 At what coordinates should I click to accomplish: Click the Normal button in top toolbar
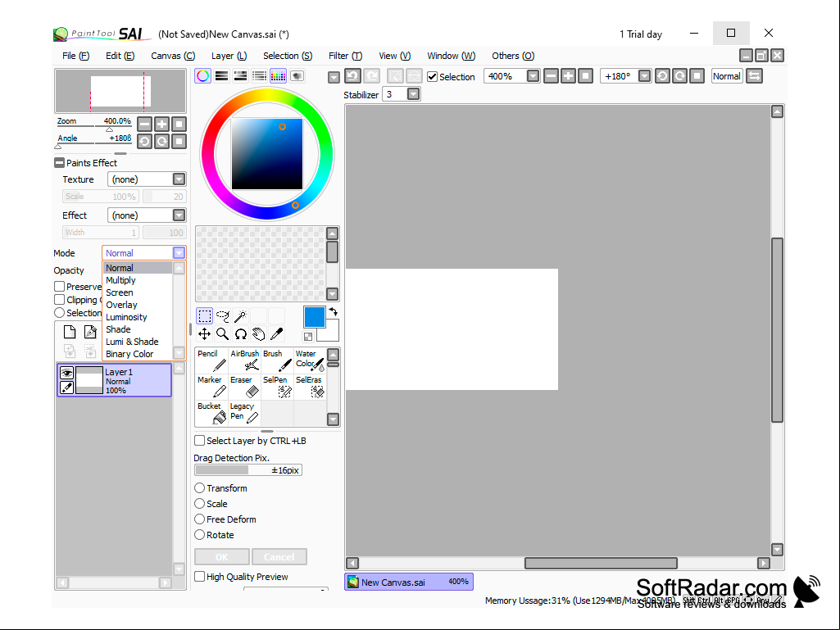click(726, 76)
